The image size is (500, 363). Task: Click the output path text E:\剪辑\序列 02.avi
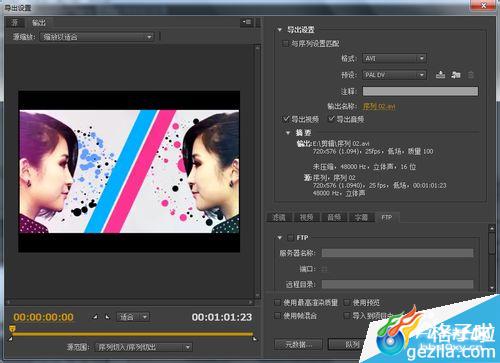click(341, 144)
